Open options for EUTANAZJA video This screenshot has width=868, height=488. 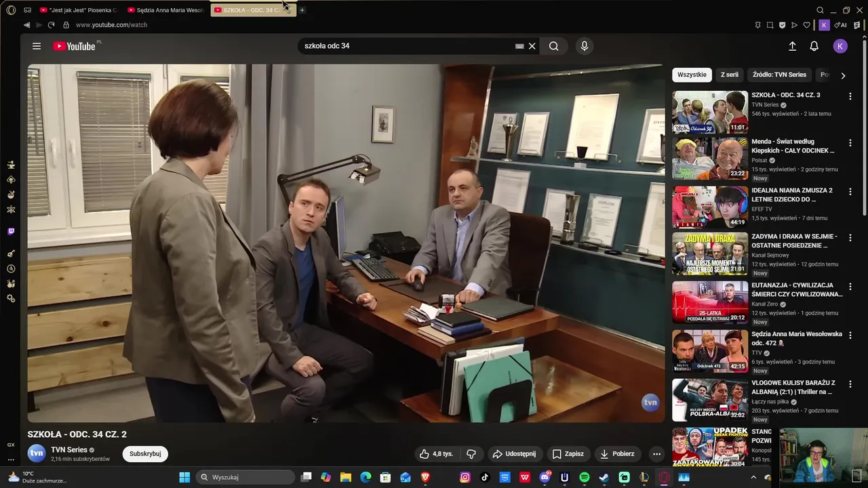(x=850, y=287)
